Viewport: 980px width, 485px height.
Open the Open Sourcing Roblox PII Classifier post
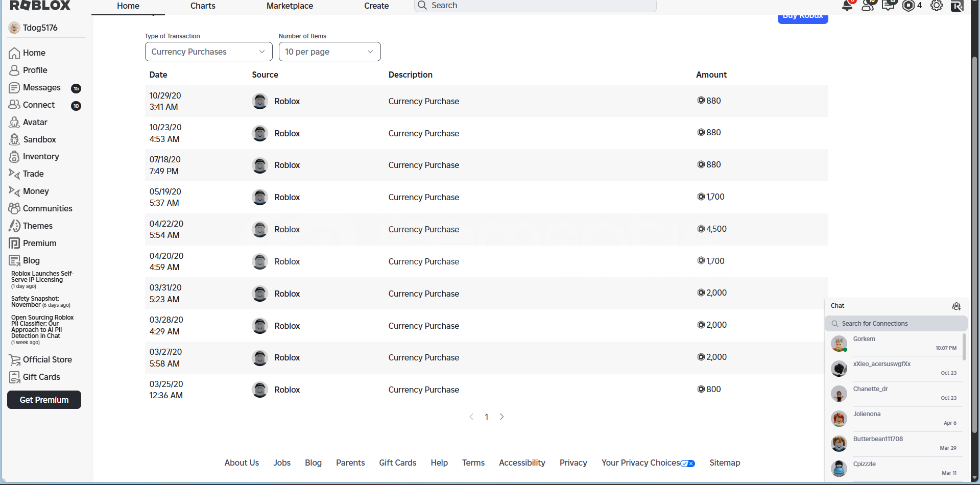(x=42, y=327)
